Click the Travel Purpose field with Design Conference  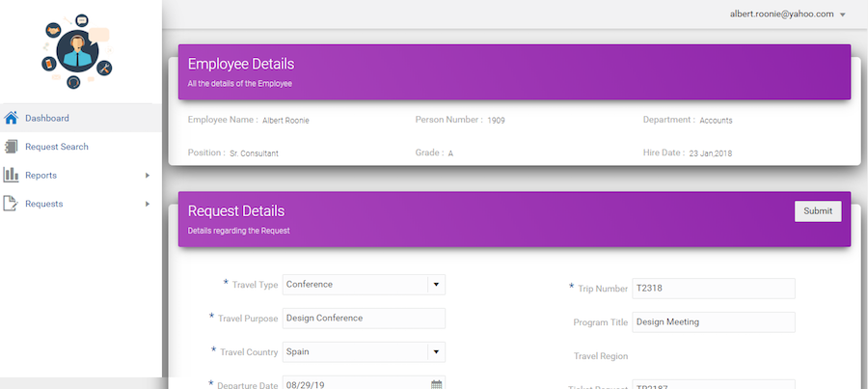coord(364,319)
